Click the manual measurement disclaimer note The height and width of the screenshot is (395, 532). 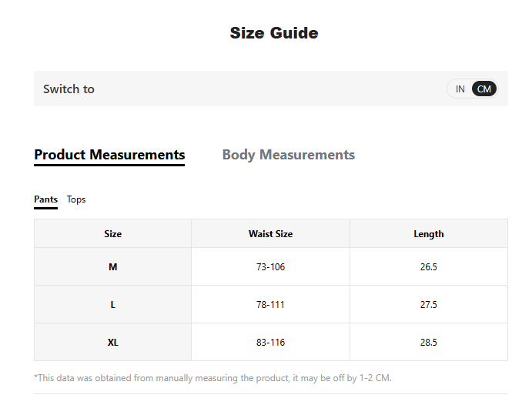213,378
